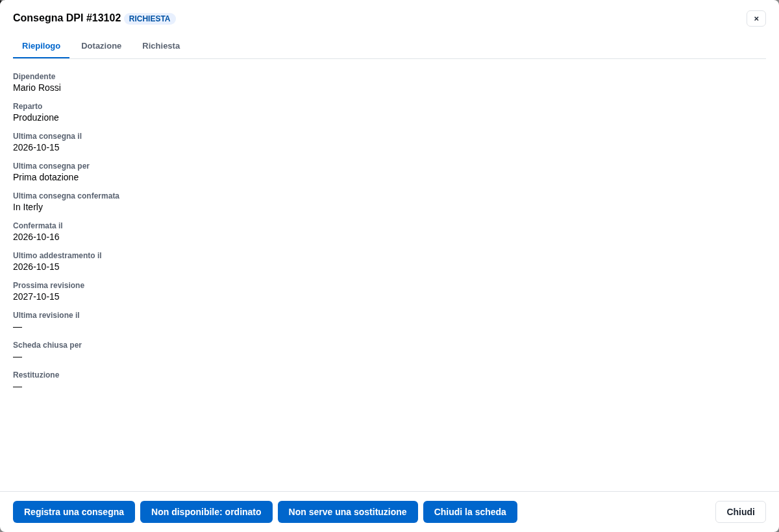779x532 pixels.
Task: Select Prossima revisione date 2027-10-15
Action: coord(36,296)
